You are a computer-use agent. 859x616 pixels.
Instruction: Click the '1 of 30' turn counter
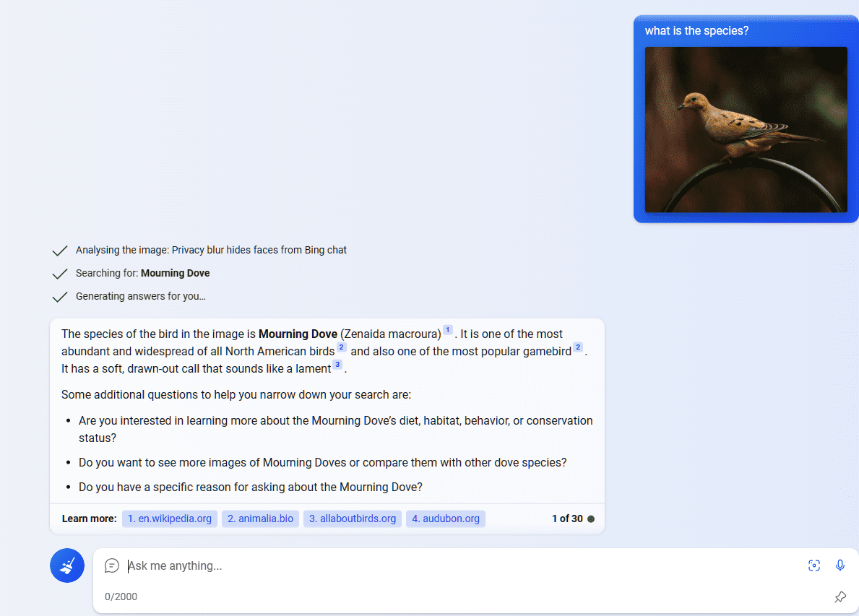567,519
